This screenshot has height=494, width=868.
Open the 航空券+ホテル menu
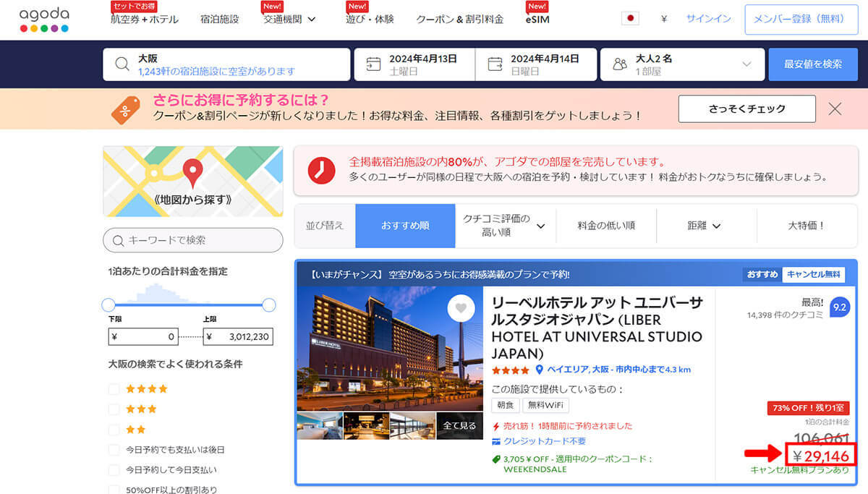tap(145, 20)
